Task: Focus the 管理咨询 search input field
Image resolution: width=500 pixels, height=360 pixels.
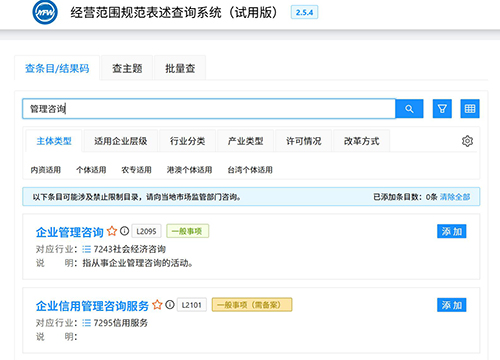Action: coord(209,109)
